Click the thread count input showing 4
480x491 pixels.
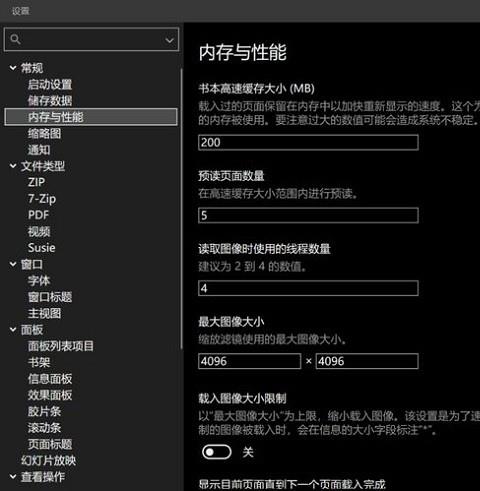(308, 288)
